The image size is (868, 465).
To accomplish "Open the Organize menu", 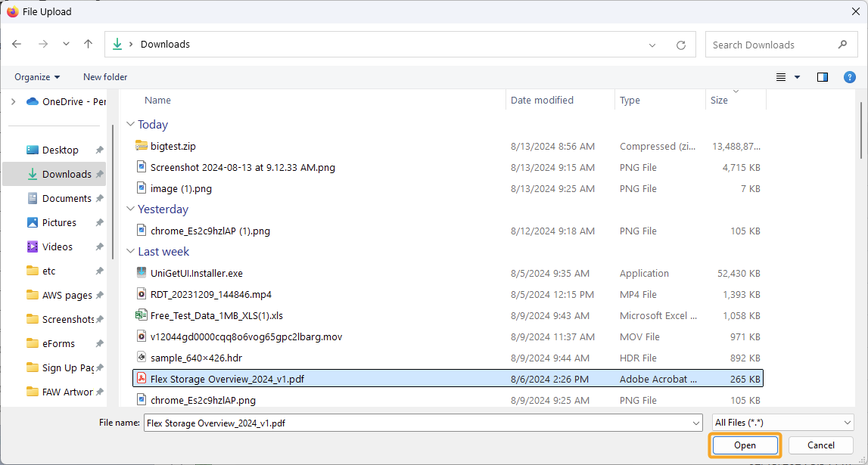I will pos(36,76).
